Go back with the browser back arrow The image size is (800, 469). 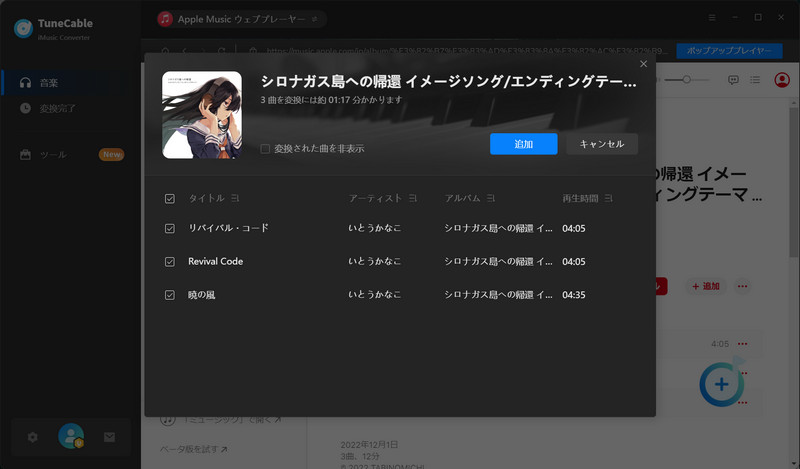click(184, 51)
